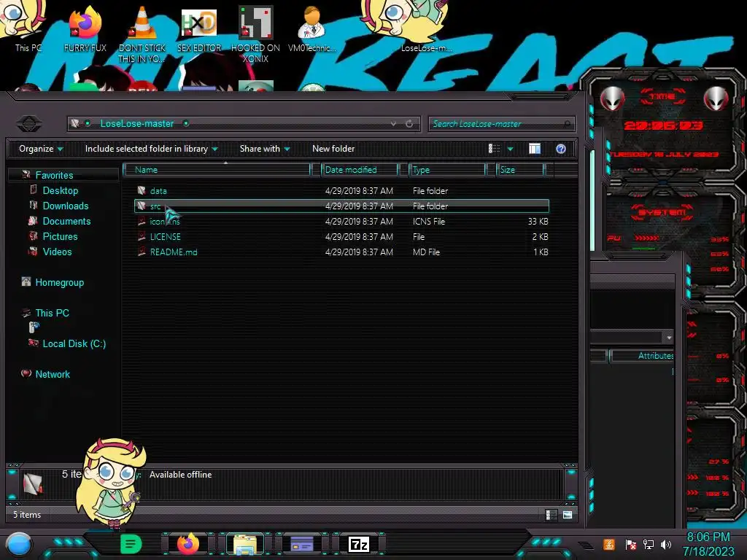
Task: Click the folder thumbnail in details pane
Action: (x=32, y=483)
